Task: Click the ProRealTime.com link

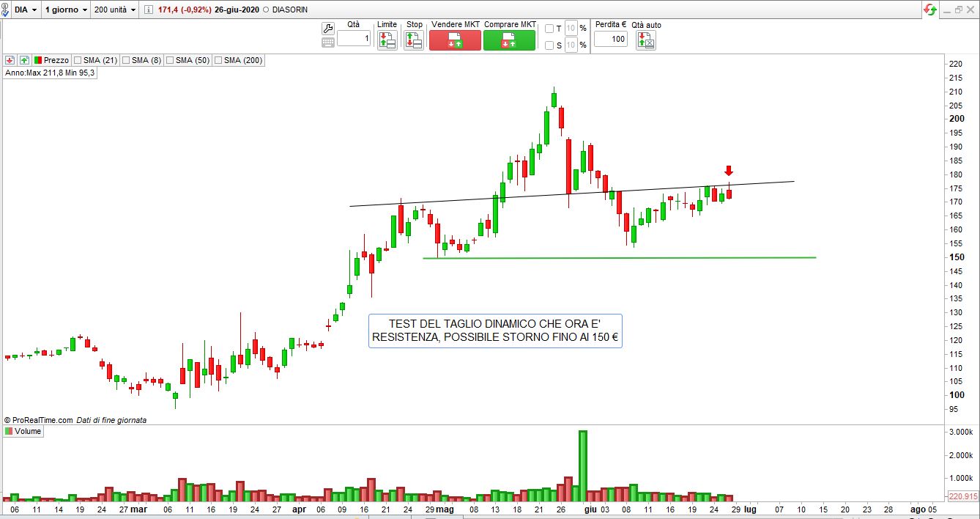Action: (x=42, y=420)
